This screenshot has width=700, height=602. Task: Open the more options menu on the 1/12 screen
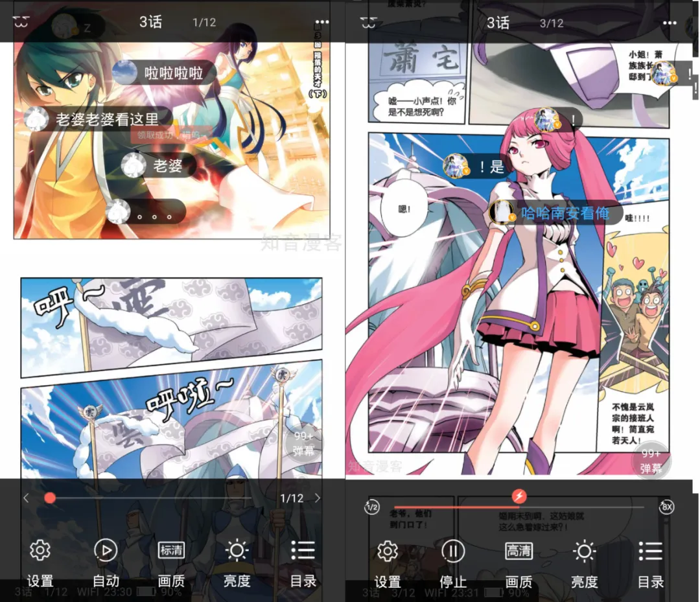click(x=322, y=22)
